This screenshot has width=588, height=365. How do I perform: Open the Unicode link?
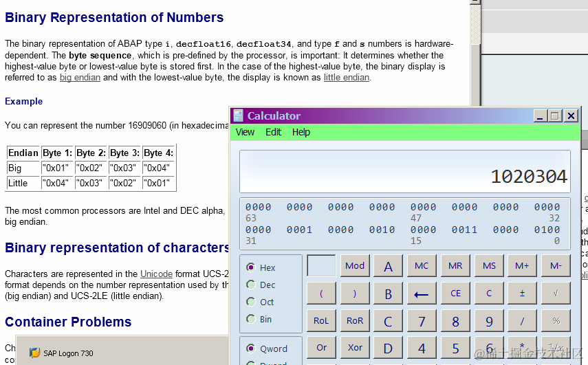coord(156,274)
